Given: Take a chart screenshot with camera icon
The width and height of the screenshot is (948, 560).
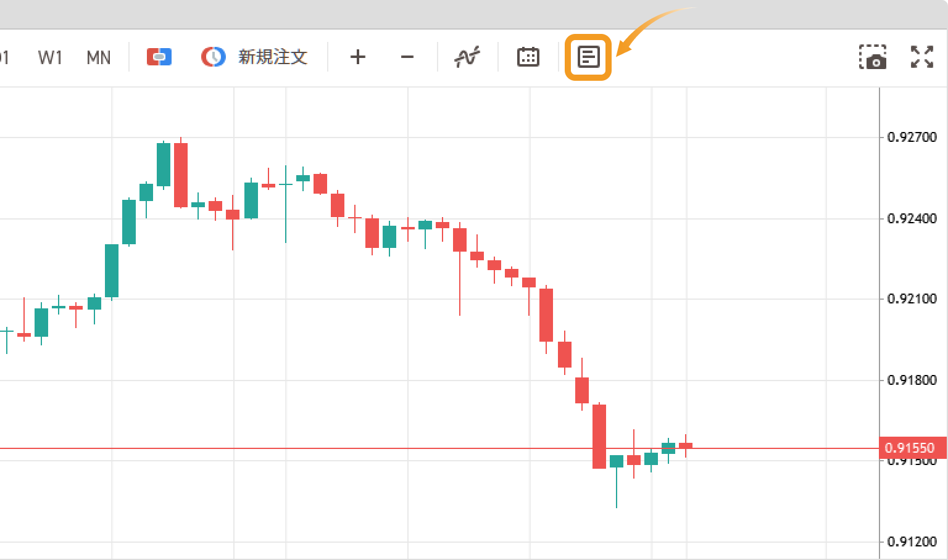Looking at the screenshot, I should click(873, 57).
